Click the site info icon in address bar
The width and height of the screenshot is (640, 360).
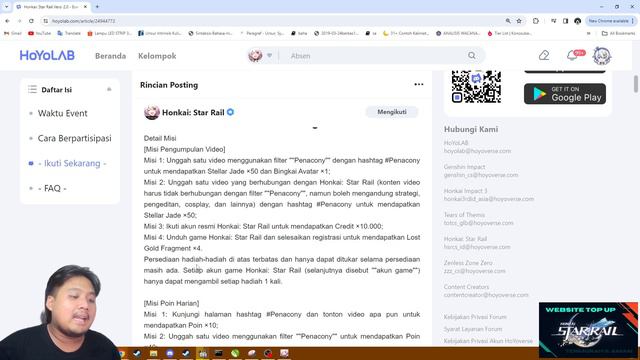(46, 21)
